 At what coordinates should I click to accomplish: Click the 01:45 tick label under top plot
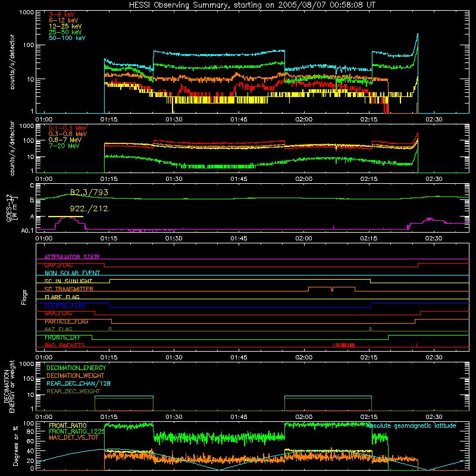[x=239, y=120]
